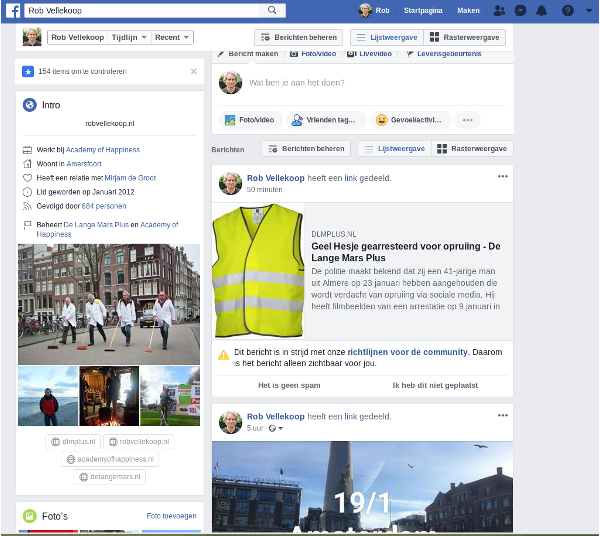The height and width of the screenshot is (536, 600).
Task: Open the election signs featured photo
Action: (170, 396)
